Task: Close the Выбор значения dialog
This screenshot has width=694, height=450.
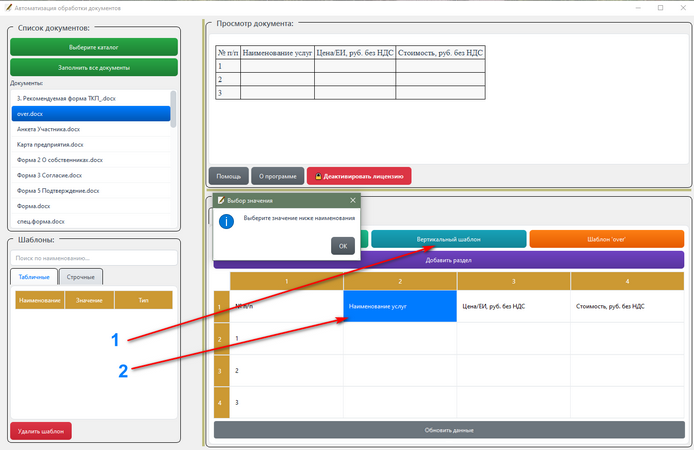Action: click(353, 200)
